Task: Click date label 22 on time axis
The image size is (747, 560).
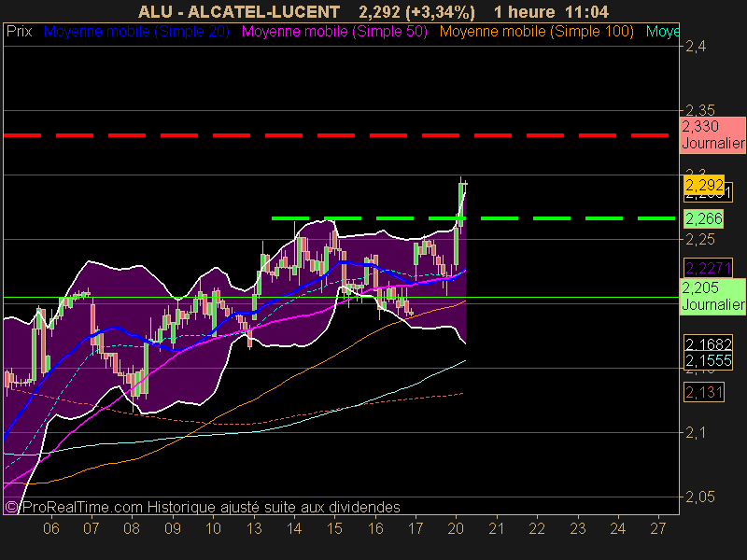Action: click(x=537, y=528)
